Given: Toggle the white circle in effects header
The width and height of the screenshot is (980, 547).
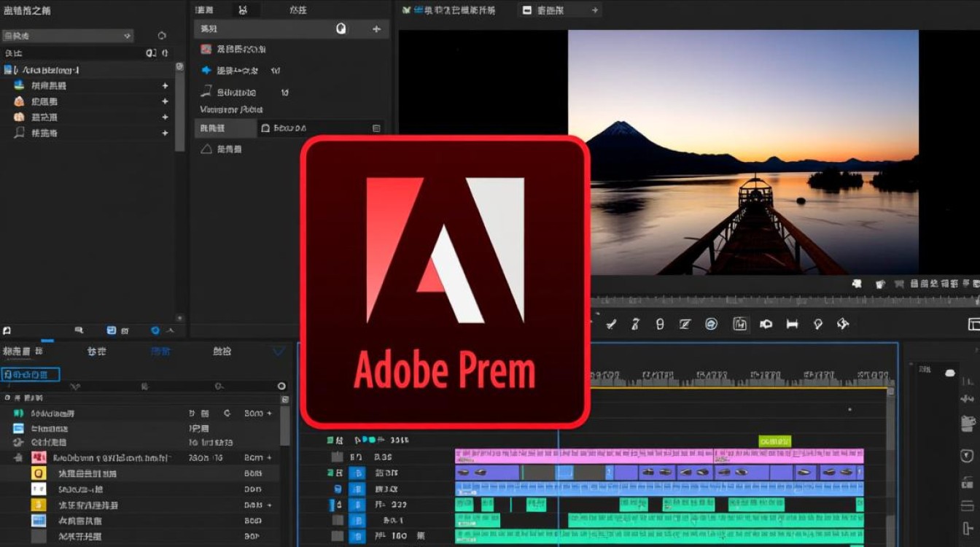Looking at the screenshot, I should coord(341,29).
